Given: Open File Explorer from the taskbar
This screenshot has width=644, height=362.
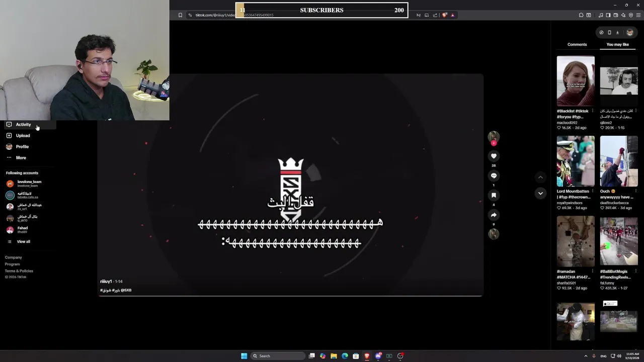Looking at the screenshot, I should click(x=334, y=356).
